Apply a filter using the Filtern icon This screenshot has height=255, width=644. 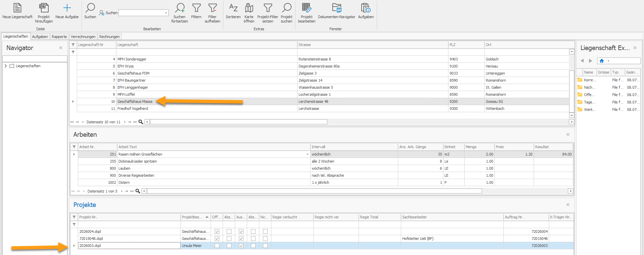[197, 11]
